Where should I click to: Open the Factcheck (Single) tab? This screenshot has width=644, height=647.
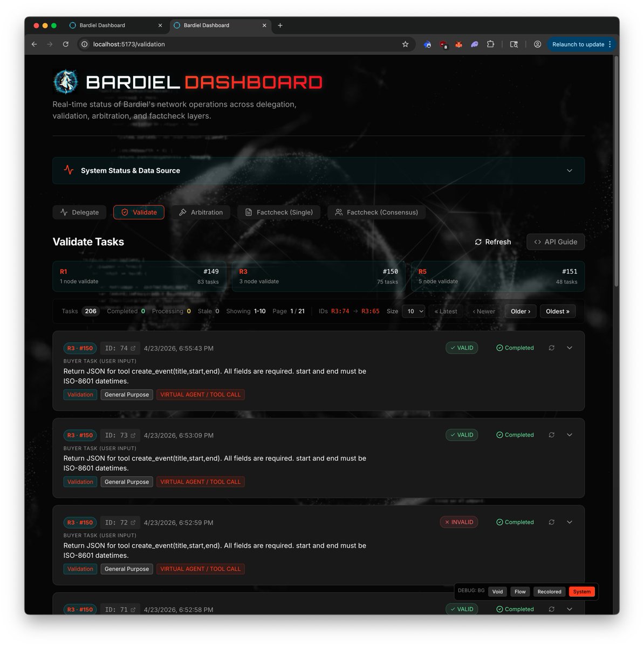[279, 212]
